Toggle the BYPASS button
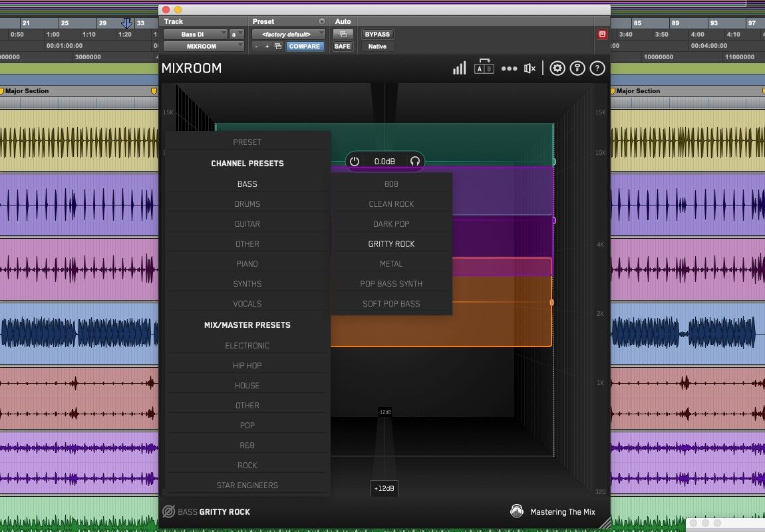The height and width of the screenshot is (532, 765). click(377, 34)
